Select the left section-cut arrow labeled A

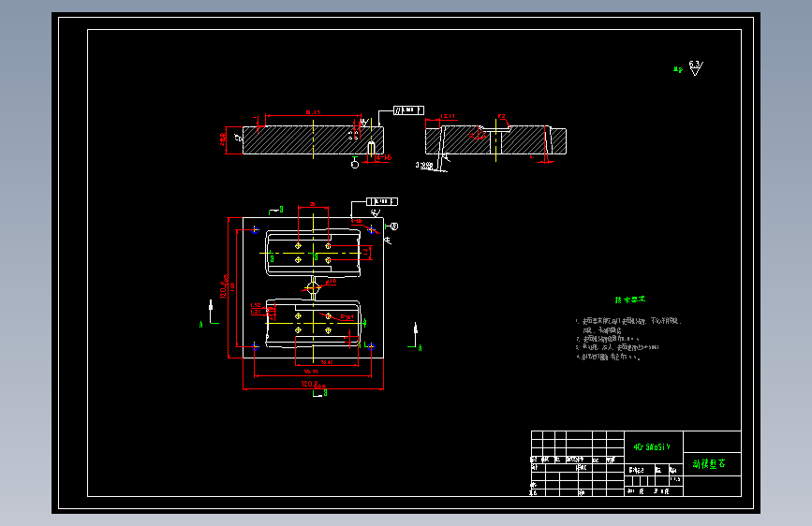coord(212,314)
